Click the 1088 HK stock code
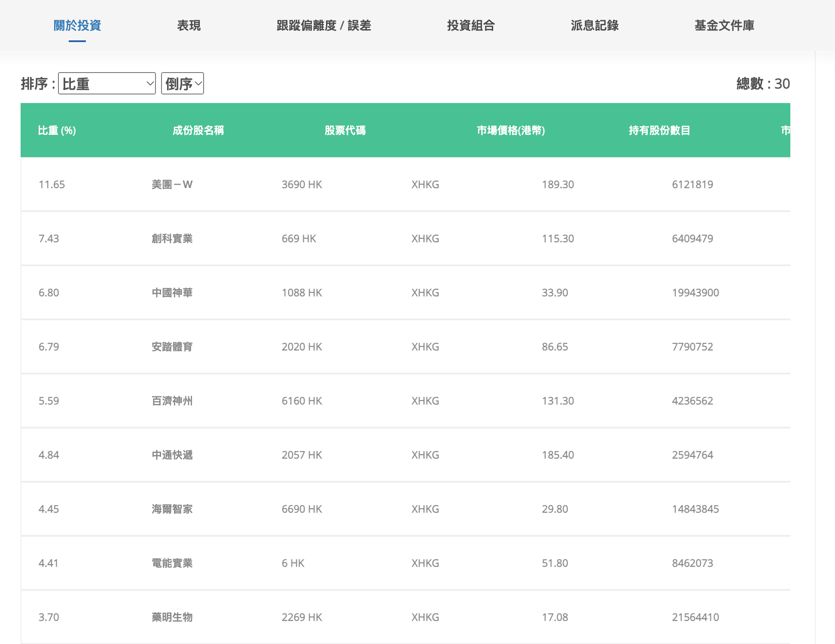The width and height of the screenshot is (835, 644). [302, 293]
